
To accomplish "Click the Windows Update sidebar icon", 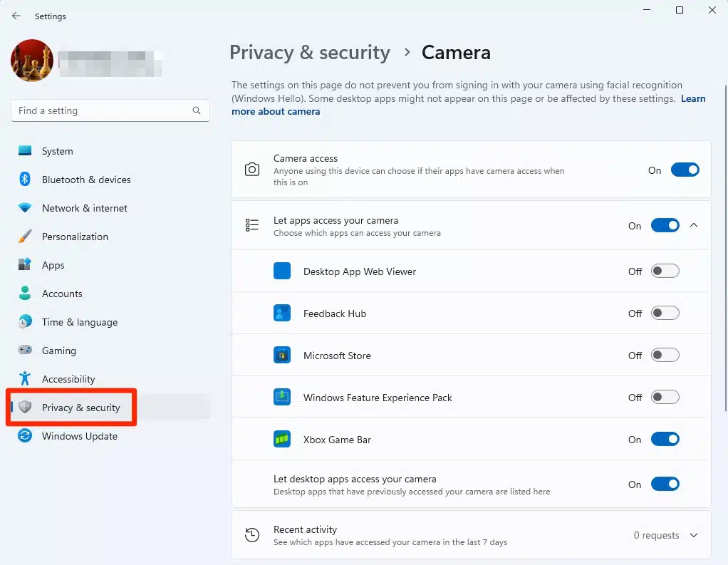I will (25, 436).
